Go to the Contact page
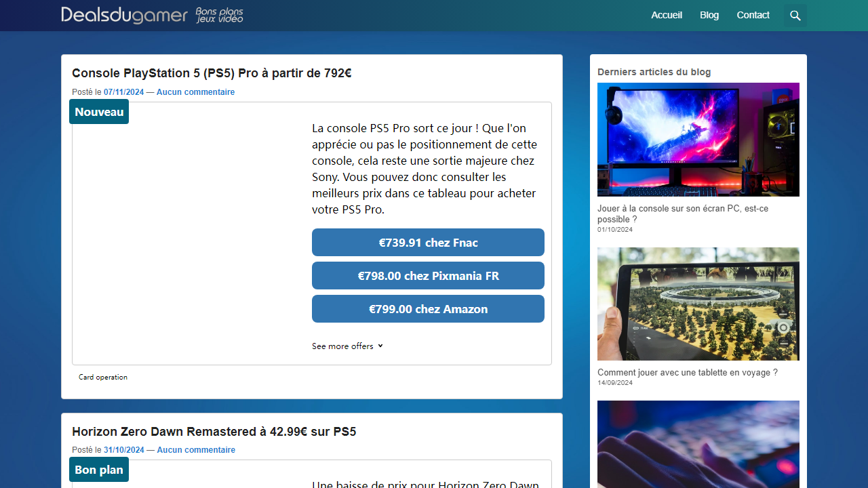The height and width of the screenshot is (488, 868). click(753, 15)
